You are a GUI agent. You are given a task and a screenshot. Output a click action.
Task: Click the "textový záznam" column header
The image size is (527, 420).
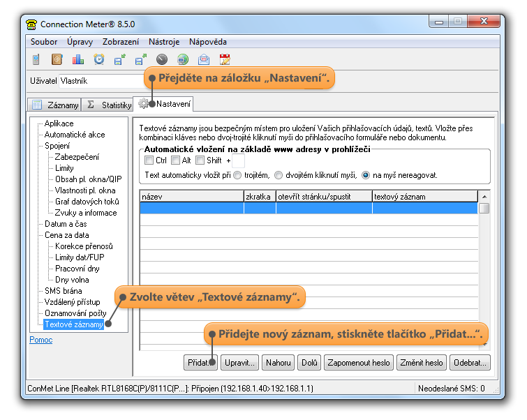425,197
